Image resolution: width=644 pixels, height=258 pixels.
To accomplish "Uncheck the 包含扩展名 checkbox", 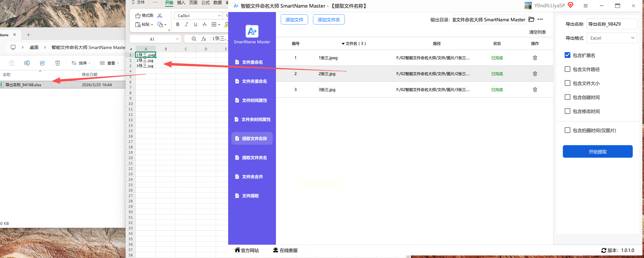I will [x=568, y=55].
